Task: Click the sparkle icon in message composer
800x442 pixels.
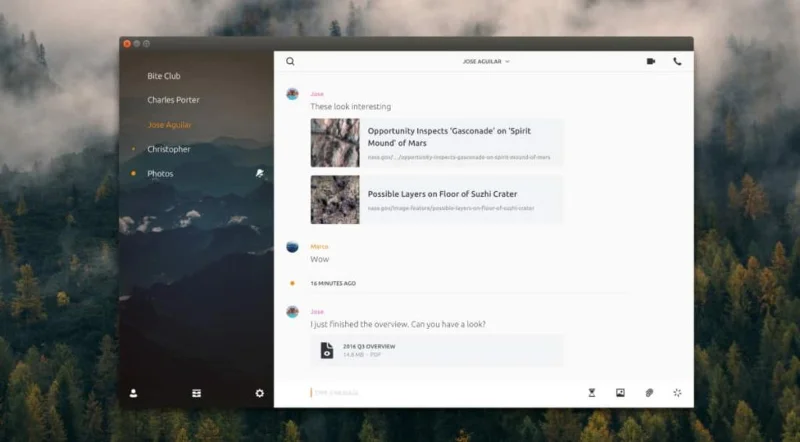Action: (677, 392)
